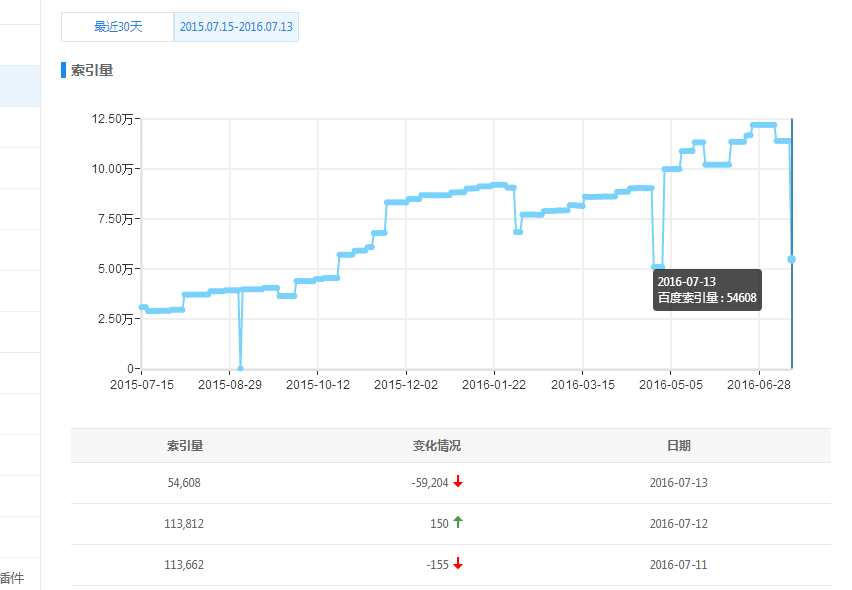Open 插件 item in left sidebar
Viewport: 852px width, 590px height.
pyautogui.click(x=12, y=578)
